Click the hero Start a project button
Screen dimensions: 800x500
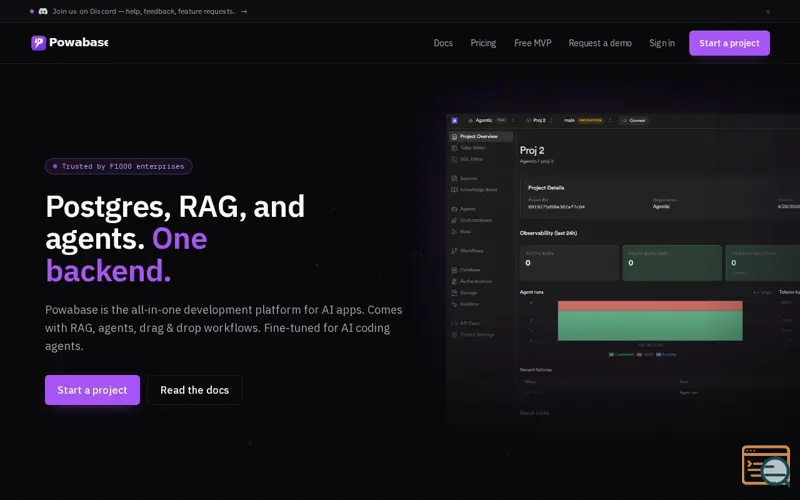tap(92, 390)
